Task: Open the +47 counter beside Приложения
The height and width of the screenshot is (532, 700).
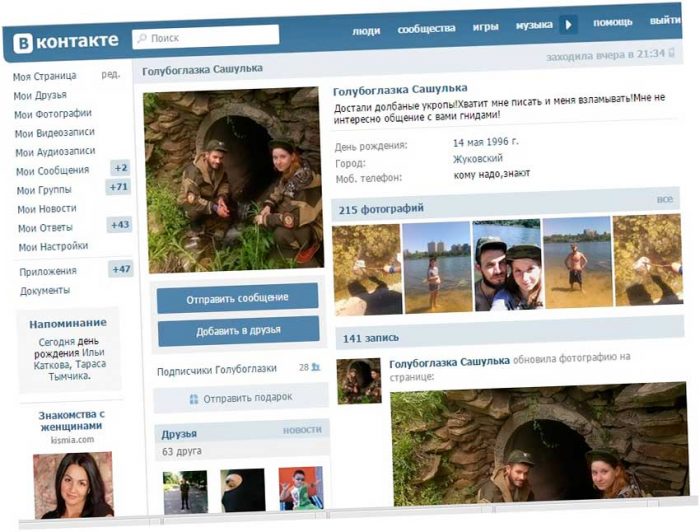Action: [121, 269]
